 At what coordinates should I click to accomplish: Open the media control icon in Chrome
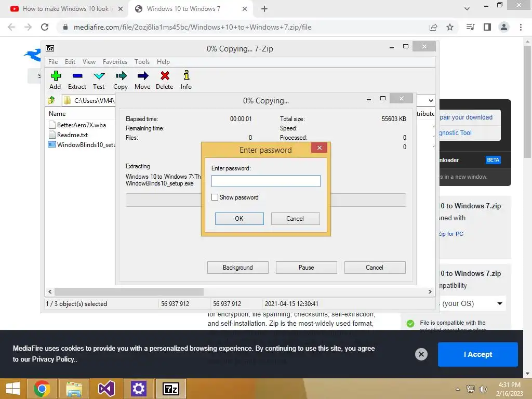coord(470,27)
